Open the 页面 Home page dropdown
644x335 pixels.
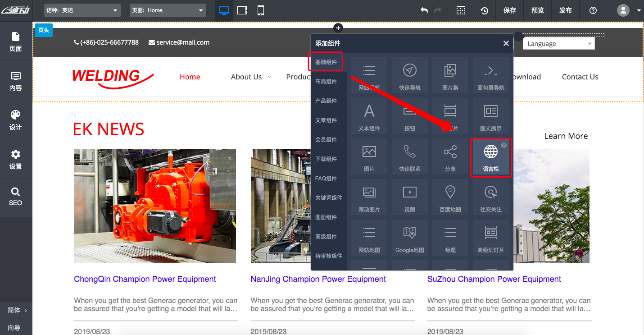point(168,10)
